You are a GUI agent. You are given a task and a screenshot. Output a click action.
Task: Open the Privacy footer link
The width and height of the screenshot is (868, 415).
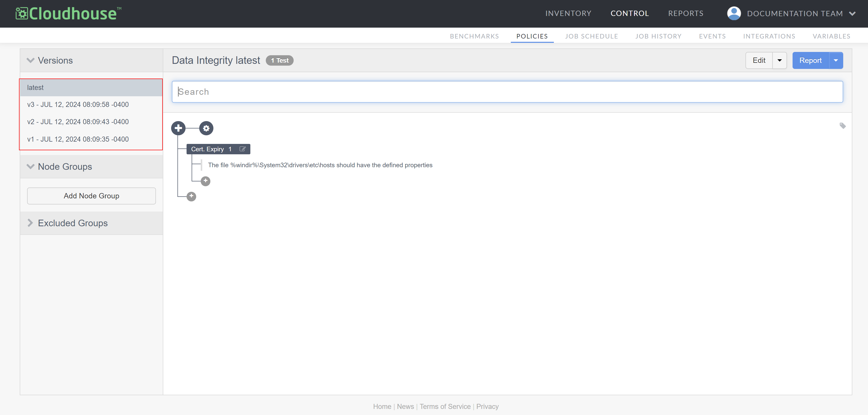(487, 407)
